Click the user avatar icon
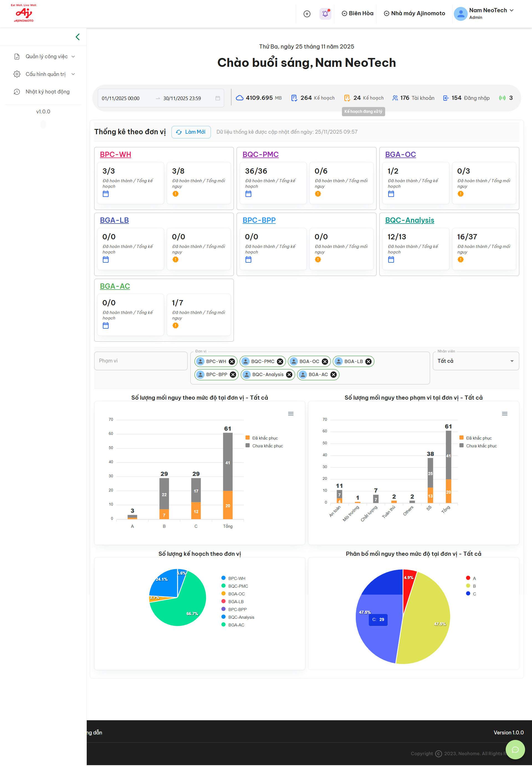 click(x=460, y=14)
